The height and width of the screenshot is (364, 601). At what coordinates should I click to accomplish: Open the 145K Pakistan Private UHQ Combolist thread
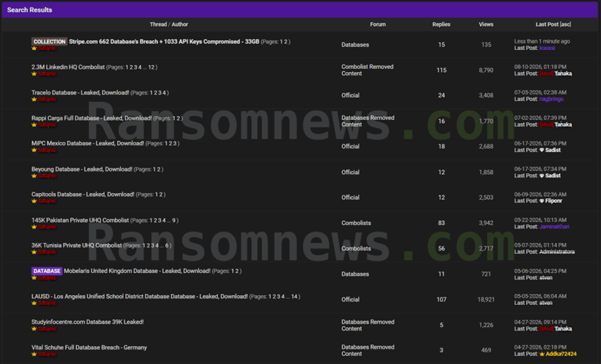tap(80, 220)
